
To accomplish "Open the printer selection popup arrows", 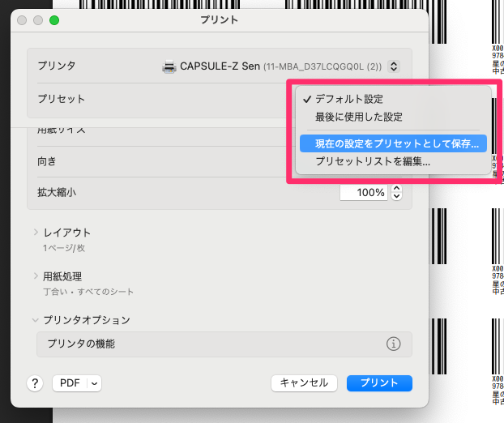I will coord(394,66).
